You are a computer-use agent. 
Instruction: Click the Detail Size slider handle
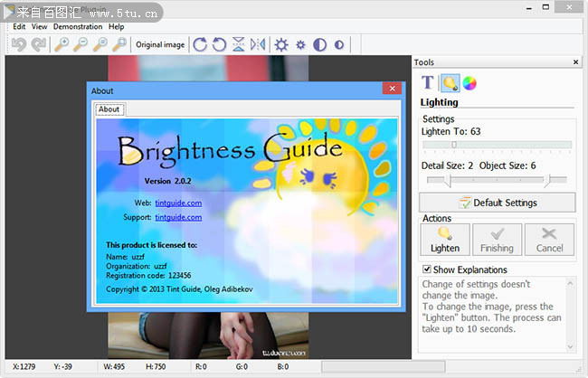[448, 180]
